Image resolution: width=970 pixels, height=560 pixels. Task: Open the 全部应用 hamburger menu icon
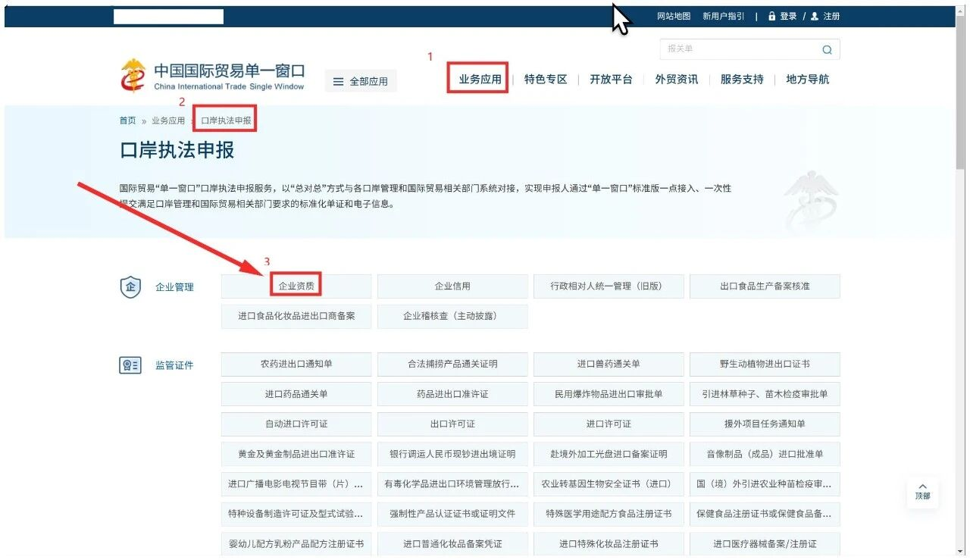338,80
